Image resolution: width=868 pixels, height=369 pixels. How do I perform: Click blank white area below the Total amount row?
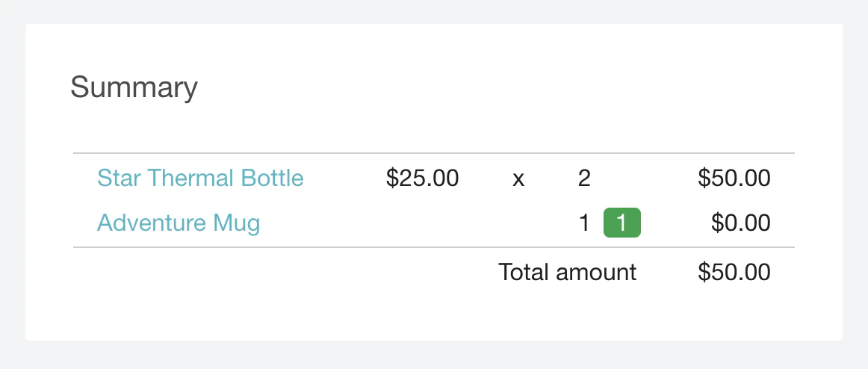click(433, 314)
